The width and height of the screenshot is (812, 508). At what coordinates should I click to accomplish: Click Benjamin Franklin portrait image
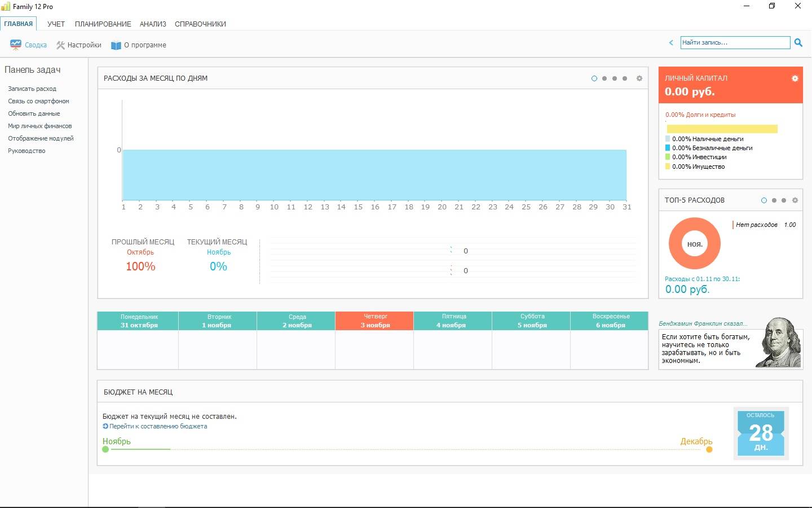tap(778, 343)
